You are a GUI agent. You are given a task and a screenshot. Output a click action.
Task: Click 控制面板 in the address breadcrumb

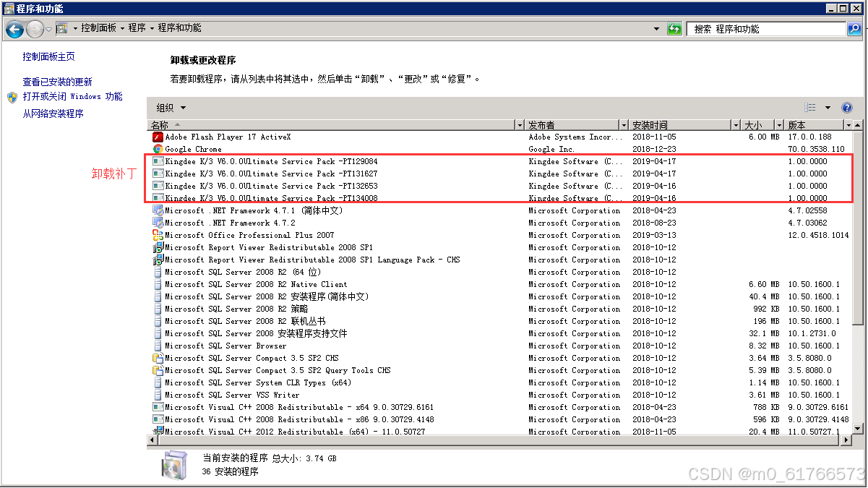(x=98, y=28)
